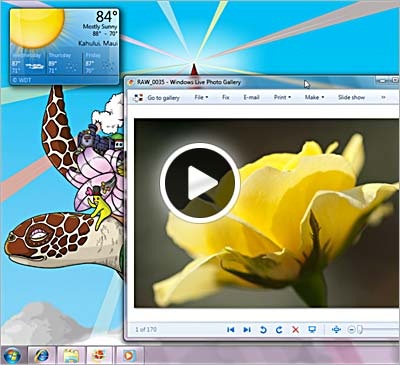Click the yellow rose photo preview
This screenshot has width=400, height=365.
267,213
